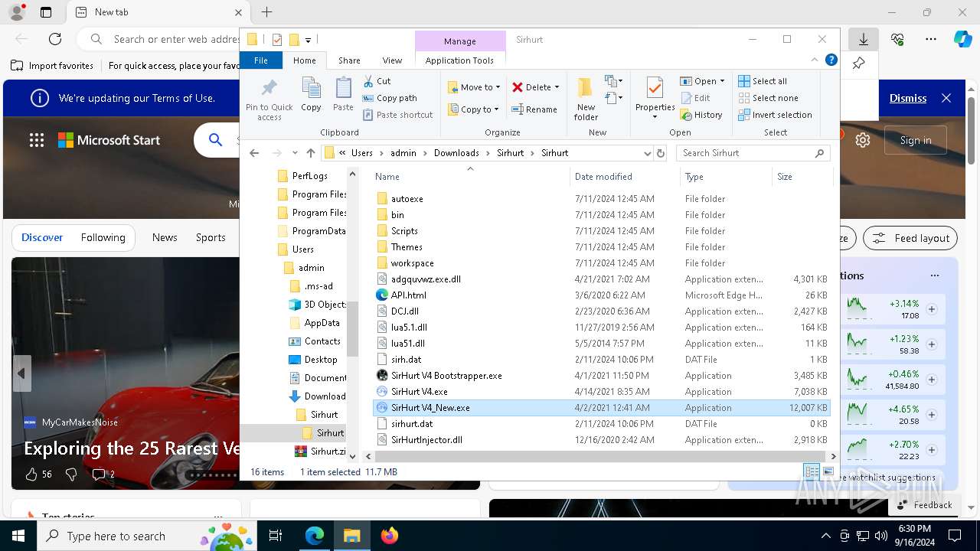Expand address bar history dropdown
The image size is (980, 551).
point(647,153)
